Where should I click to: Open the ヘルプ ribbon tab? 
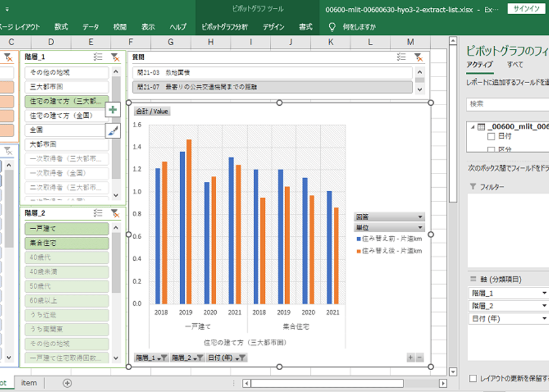178,27
